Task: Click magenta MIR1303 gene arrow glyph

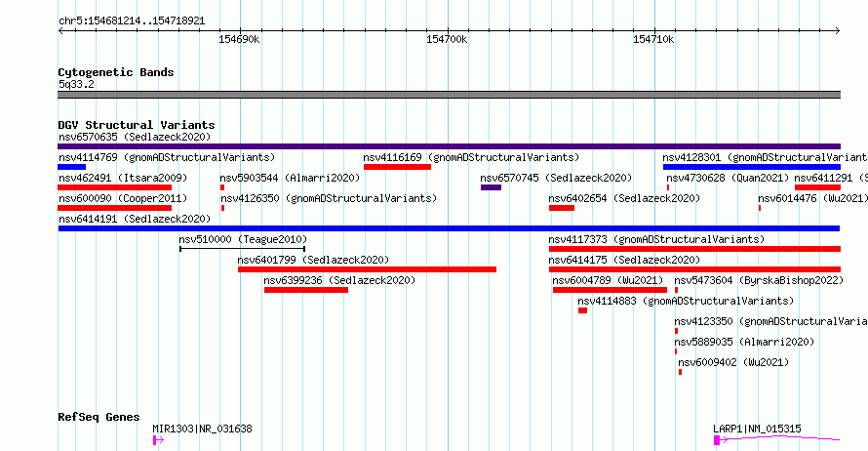Action: click(158, 440)
